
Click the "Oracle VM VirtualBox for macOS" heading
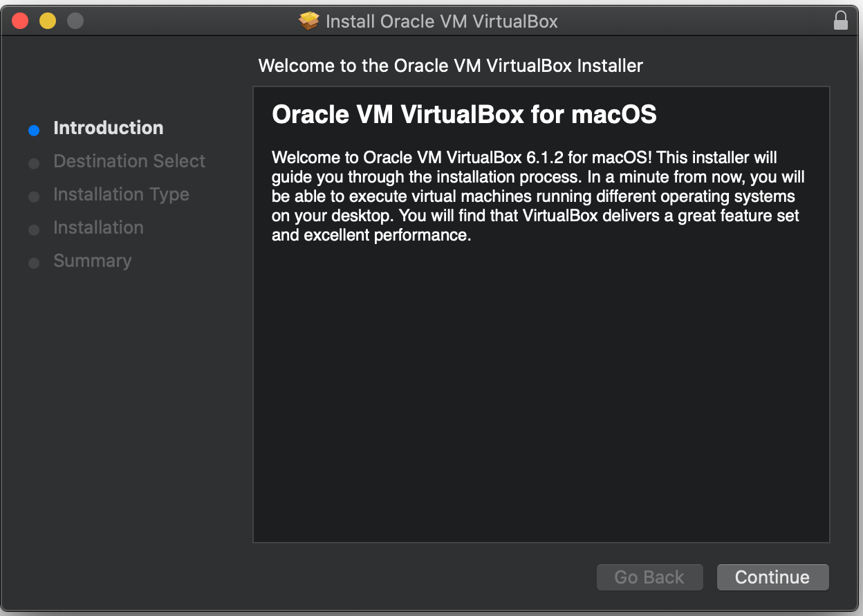pos(464,114)
